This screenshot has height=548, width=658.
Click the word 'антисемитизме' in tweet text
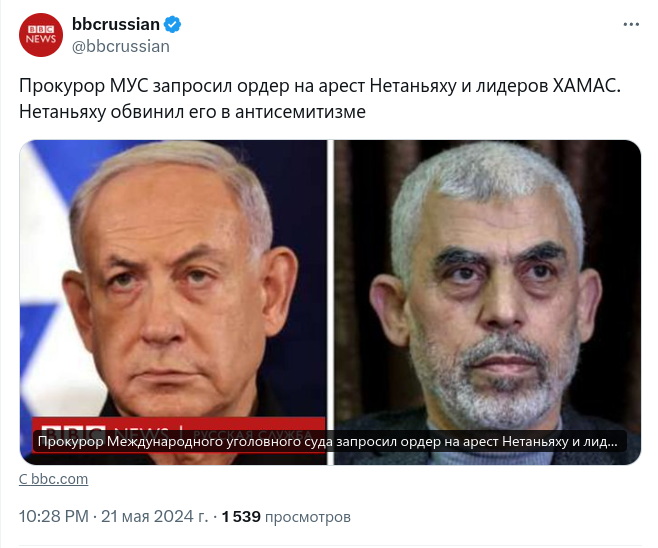tap(300, 112)
